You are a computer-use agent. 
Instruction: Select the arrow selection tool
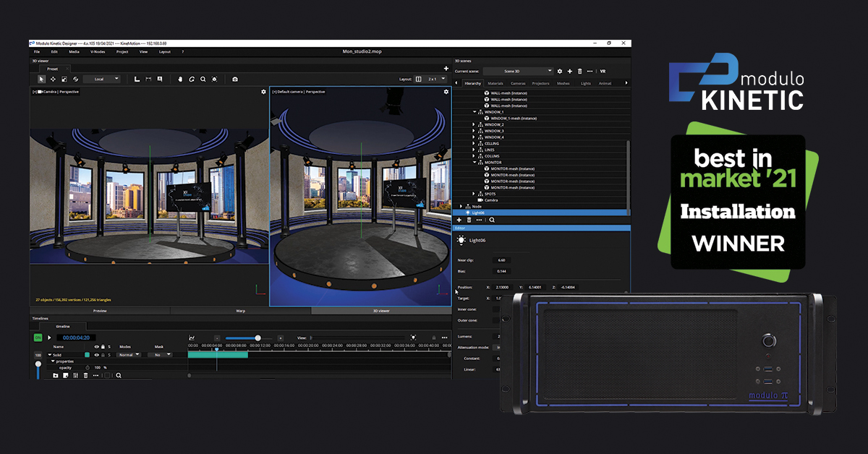41,79
